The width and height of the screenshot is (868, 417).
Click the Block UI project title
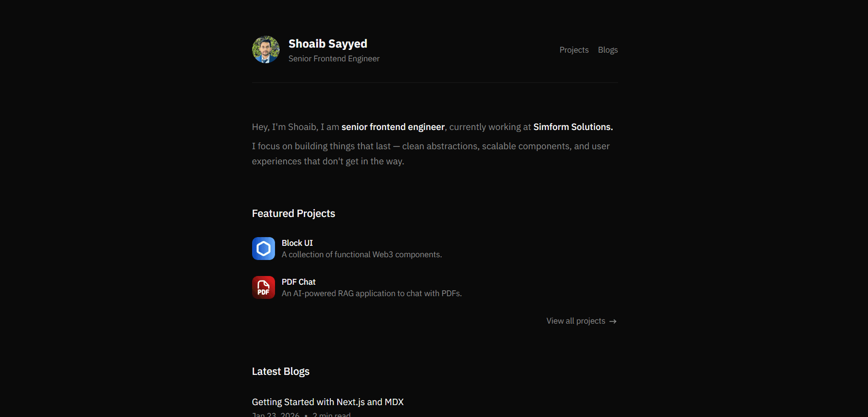click(297, 243)
